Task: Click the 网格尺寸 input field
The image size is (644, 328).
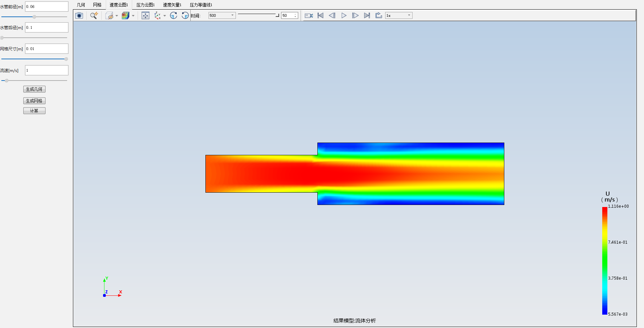Action: coord(47,49)
